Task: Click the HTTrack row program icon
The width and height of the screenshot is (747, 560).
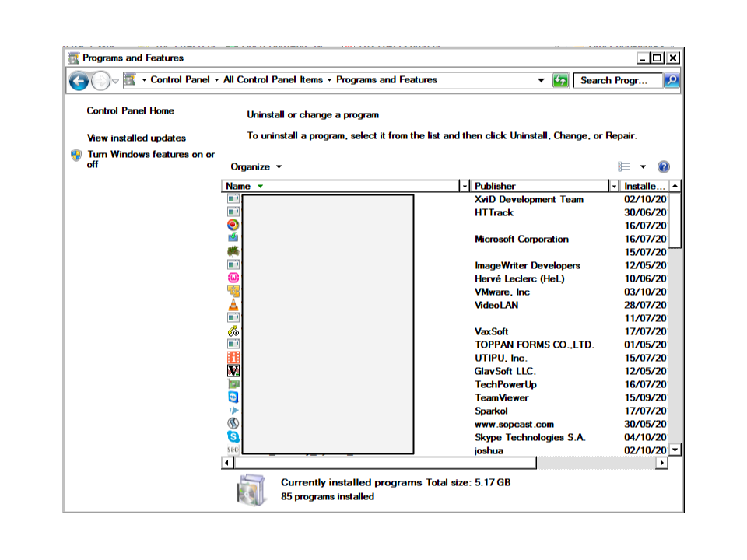Action: [x=233, y=212]
